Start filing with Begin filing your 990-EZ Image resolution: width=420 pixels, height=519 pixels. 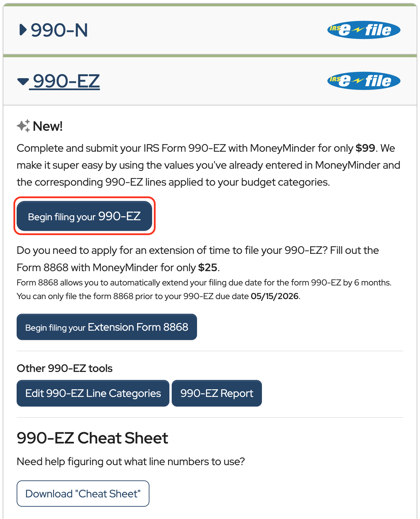pyautogui.click(x=84, y=216)
